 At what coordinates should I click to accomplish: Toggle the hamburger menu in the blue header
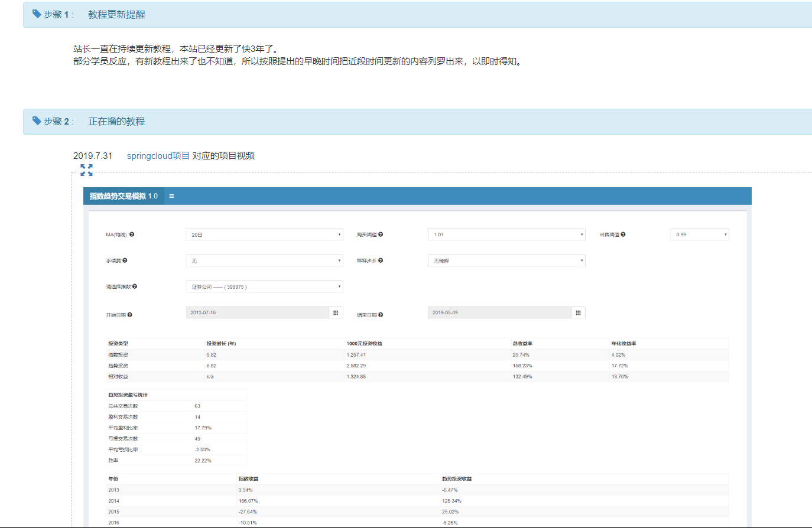pyautogui.click(x=171, y=196)
